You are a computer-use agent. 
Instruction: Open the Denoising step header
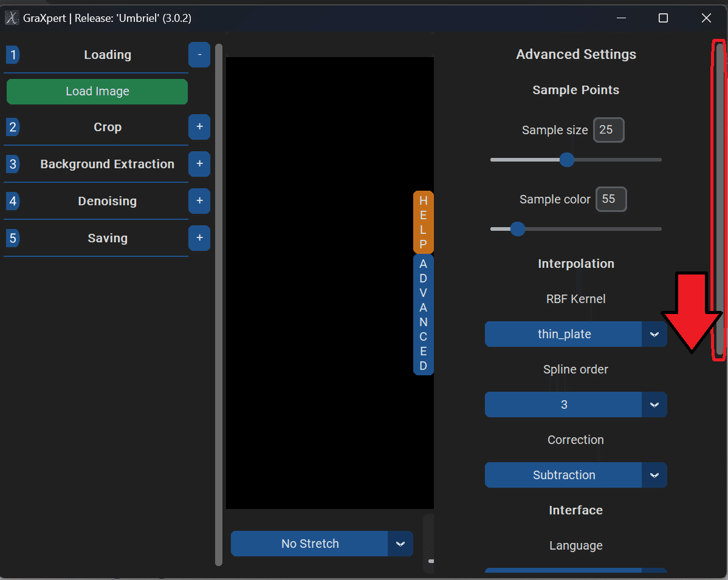pos(107,201)
